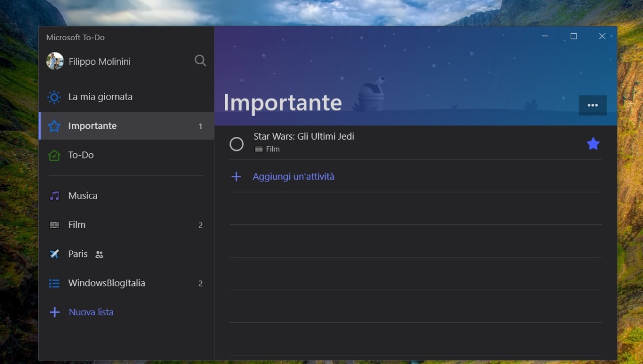Close the Microsoft To-Do window
The height and width of the screenshot is (364, 643).
tap(602, 36)
